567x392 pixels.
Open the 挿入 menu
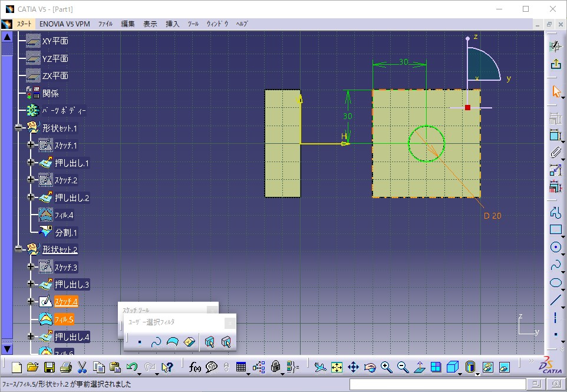[173, 24]
